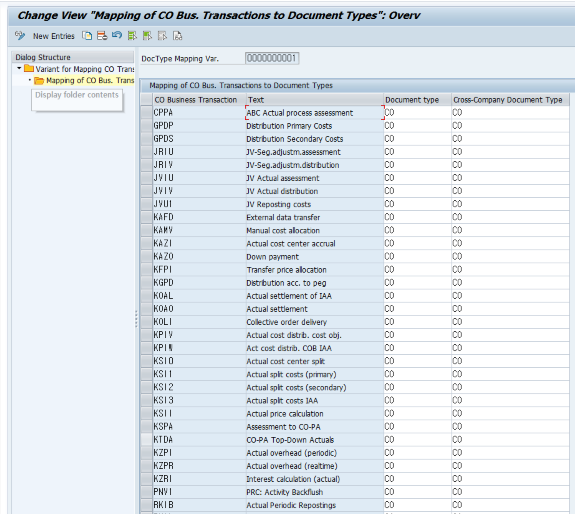
Task: Select the KTDA row using its selector box
Action: tap(147, 440)
